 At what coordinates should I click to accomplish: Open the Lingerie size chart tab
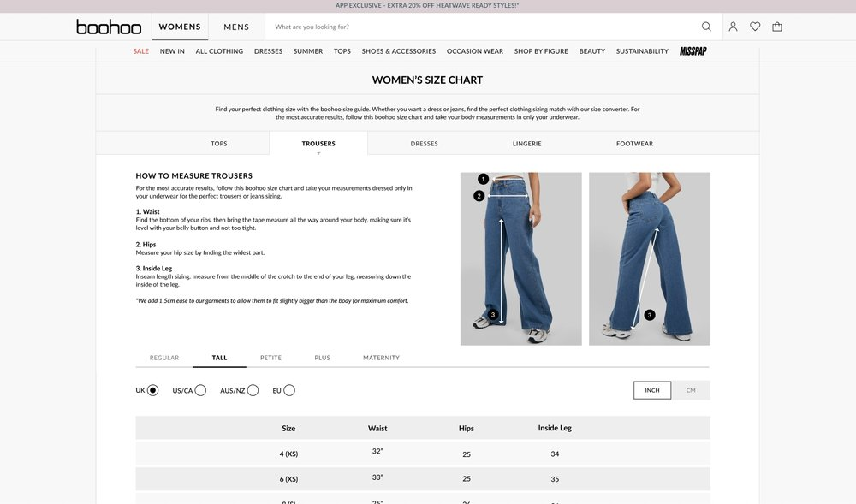click(527, 144)
